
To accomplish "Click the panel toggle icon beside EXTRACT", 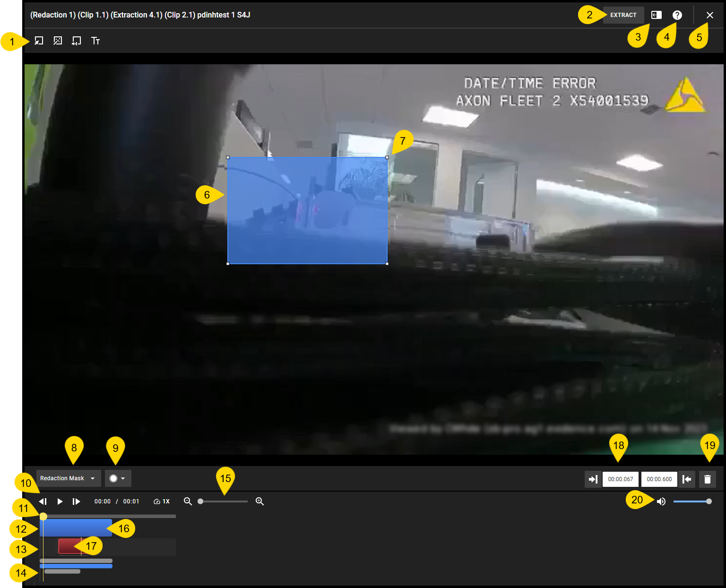I will point(656,15).
